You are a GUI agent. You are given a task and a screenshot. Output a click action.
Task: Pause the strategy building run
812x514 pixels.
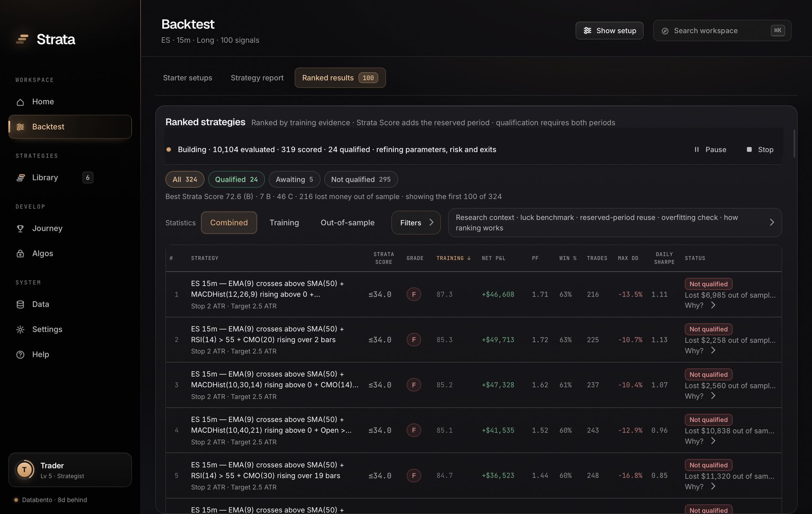710,150
